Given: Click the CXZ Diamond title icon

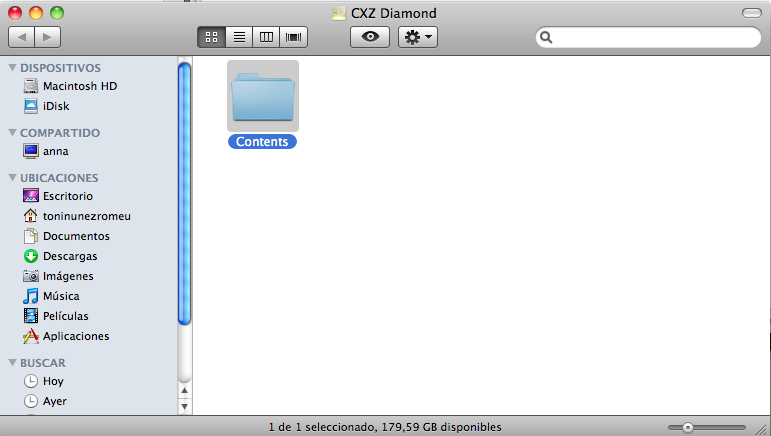Looking at the screenshot, I should point(339,13).
